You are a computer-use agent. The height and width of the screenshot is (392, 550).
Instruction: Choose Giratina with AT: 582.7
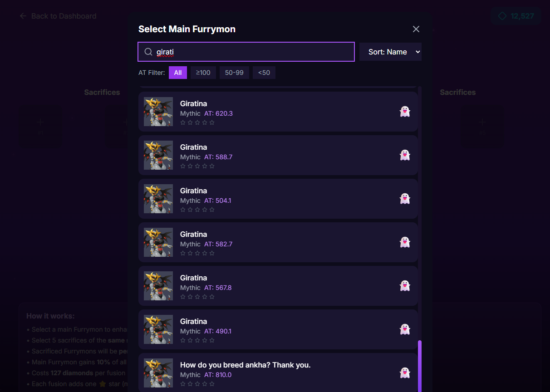point(278,242)
